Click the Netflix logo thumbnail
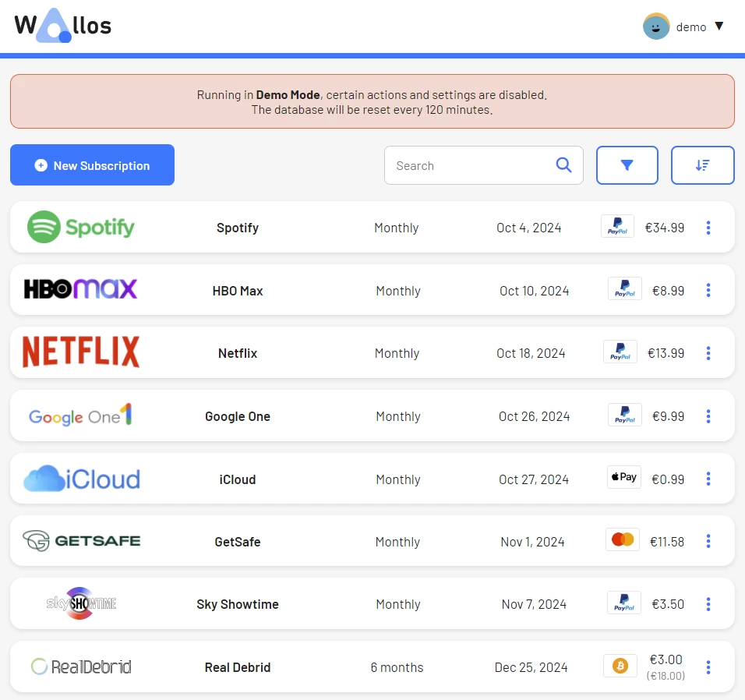The width and height of the screenshot is (745, 700). coord(81,352)
